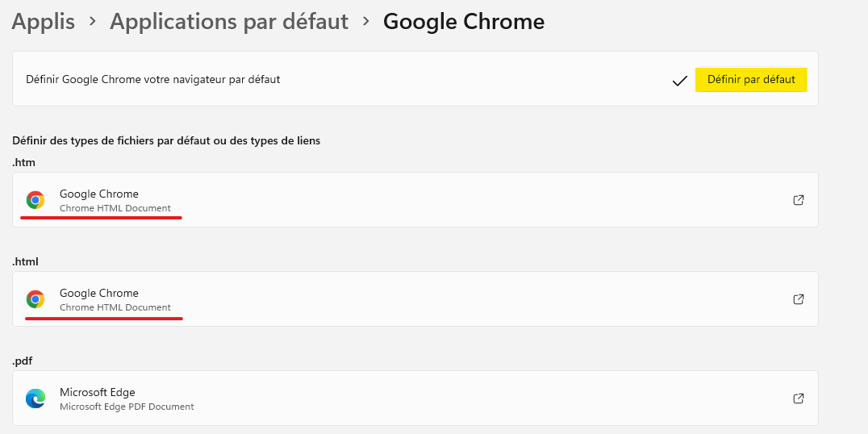Click the Définir par défaut button
The image size is (868, 434).
coord(751,80)
